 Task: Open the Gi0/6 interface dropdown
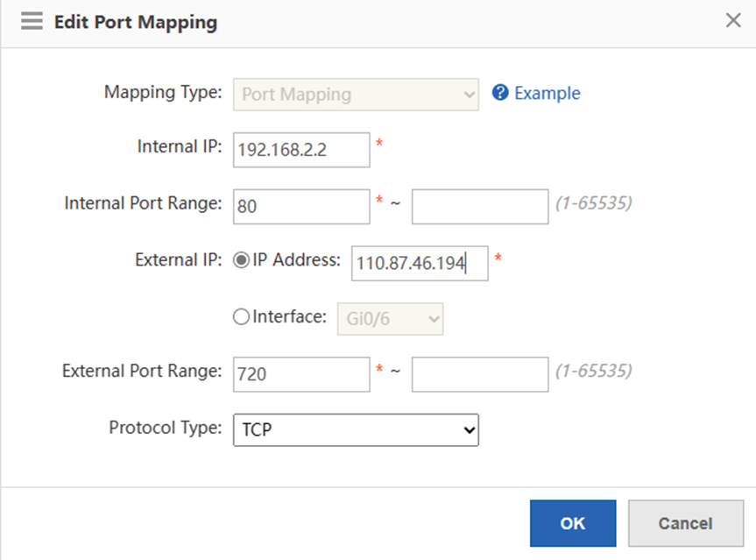pyautogui.click(x=390, y=319)
